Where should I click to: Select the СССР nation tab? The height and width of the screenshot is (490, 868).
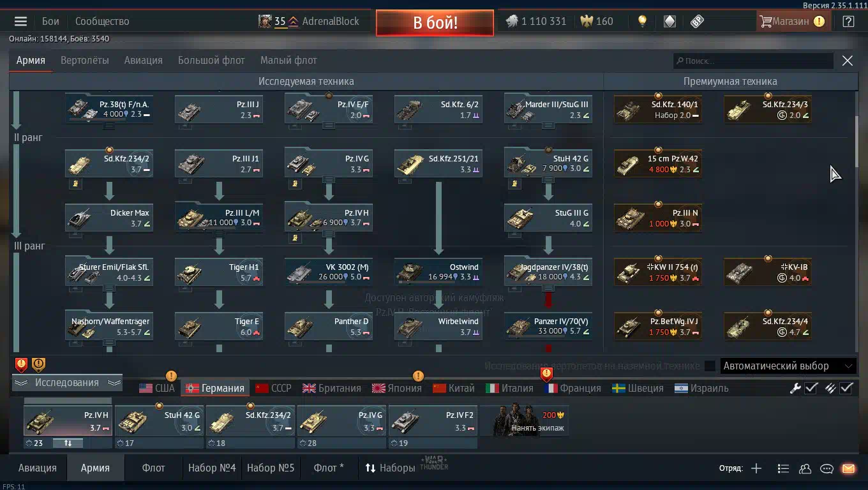coord(273,388)
